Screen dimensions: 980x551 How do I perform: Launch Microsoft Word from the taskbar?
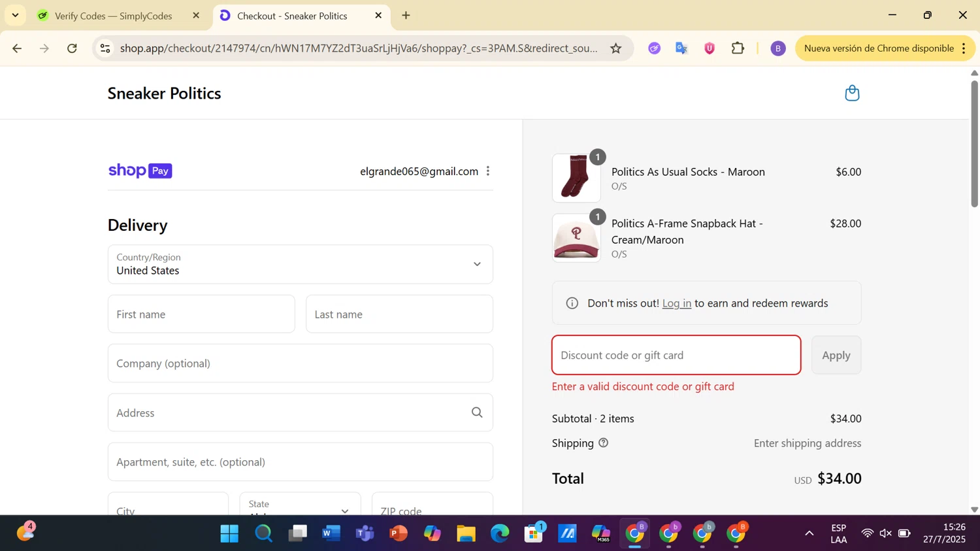click(331, 534)
